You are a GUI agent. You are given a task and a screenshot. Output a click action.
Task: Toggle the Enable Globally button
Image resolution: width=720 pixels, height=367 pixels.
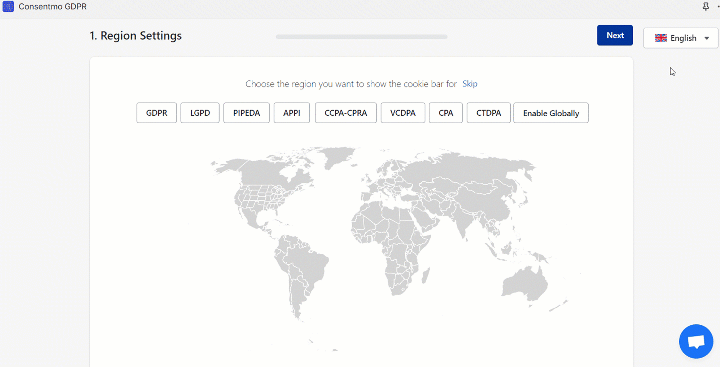pos(551,113)
